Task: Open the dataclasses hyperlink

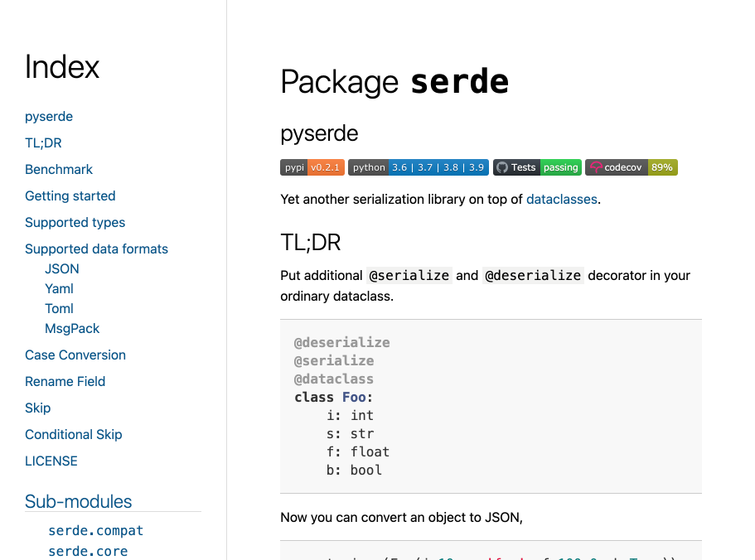Action: point(562,199)
